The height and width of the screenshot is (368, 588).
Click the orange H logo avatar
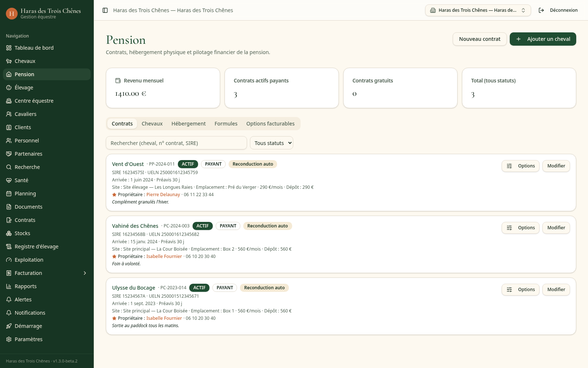pos(12,14)
